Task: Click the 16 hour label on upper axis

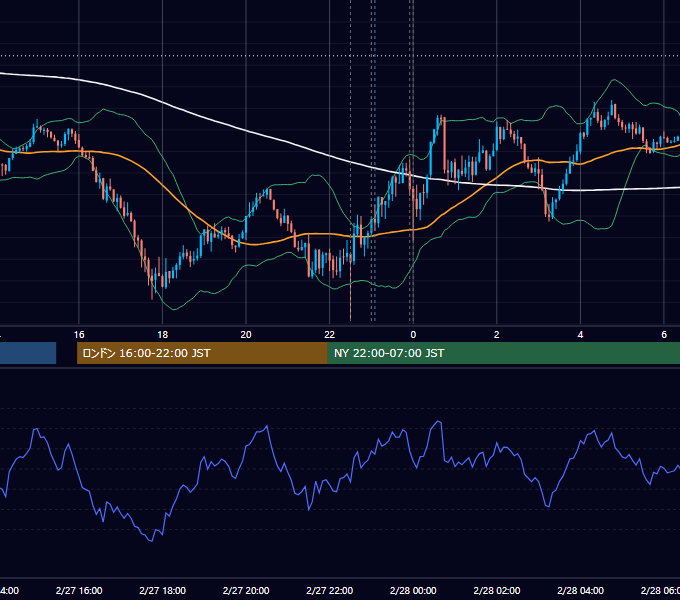Action: 79,335
